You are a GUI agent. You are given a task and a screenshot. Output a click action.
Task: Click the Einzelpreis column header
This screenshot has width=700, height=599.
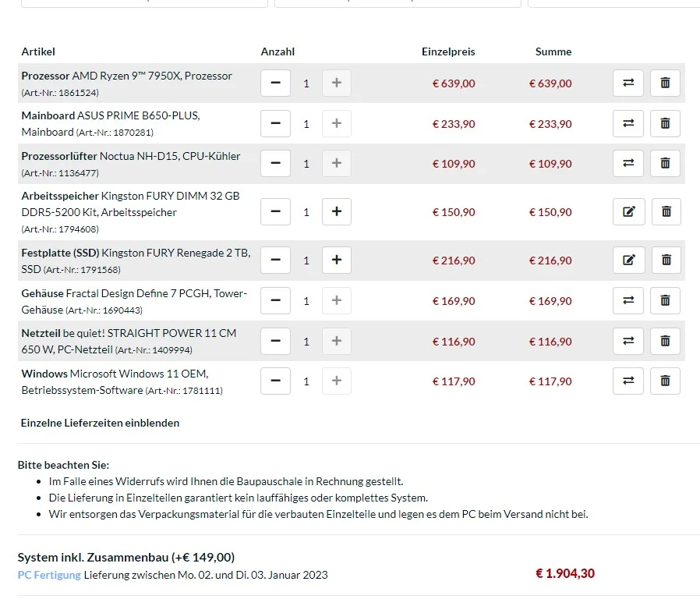pyautogui.click(x=448, y=51)
